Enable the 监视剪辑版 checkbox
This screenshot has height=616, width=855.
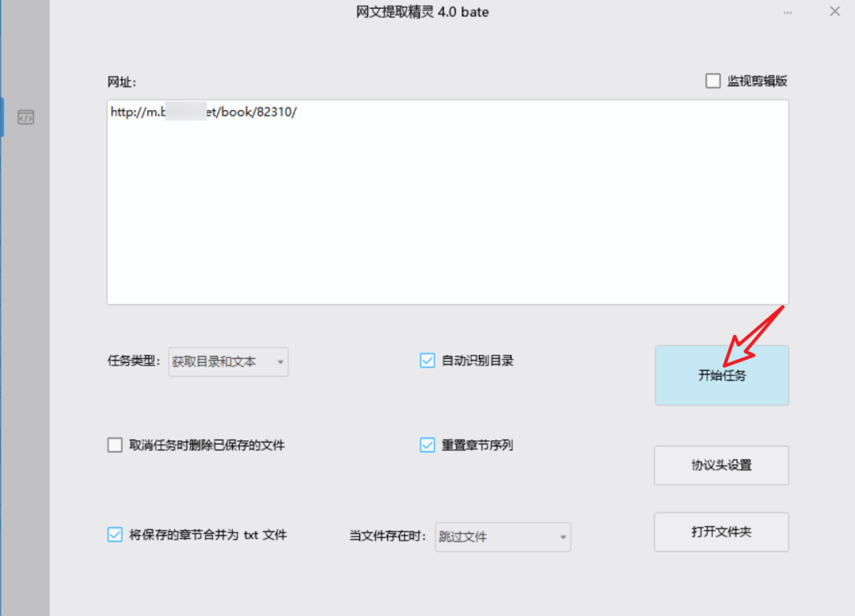pyautogui.click(x=712, y=81)
